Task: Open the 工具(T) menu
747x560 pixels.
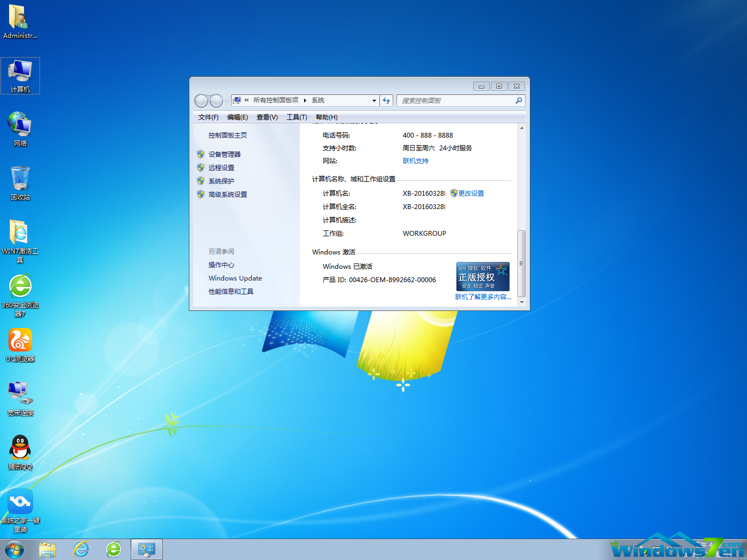Action: tap(297, 117)
